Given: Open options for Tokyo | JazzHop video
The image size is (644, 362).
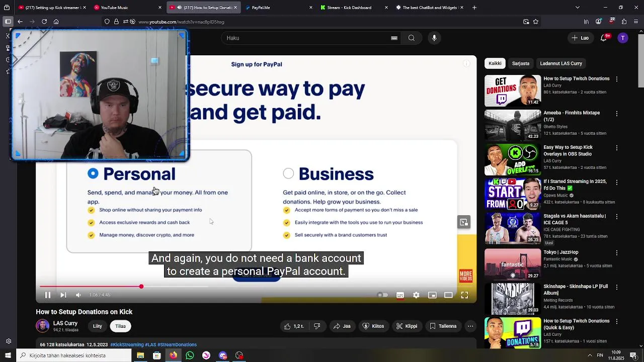Looking at the screenshot, I should [617, 253].
